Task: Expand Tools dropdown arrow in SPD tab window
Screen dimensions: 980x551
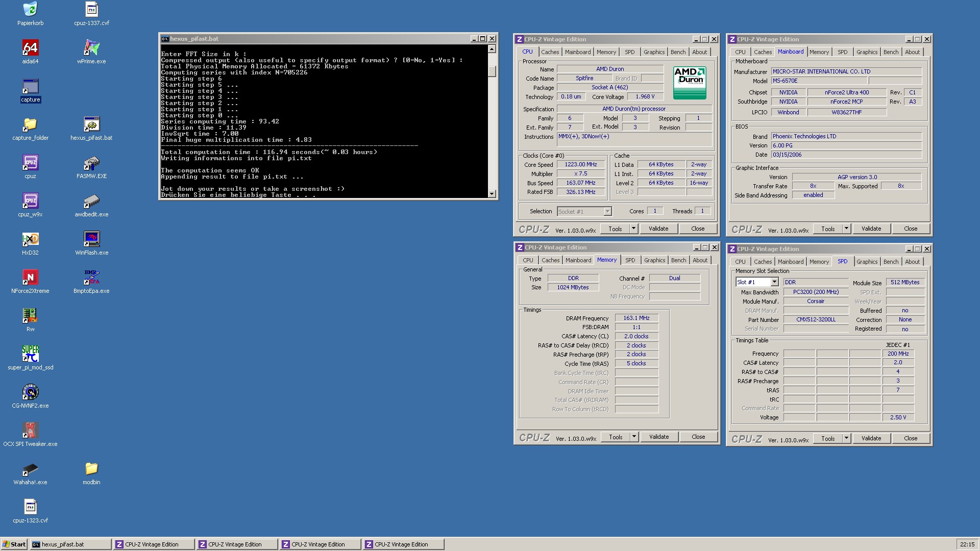Action: point(846,438)
